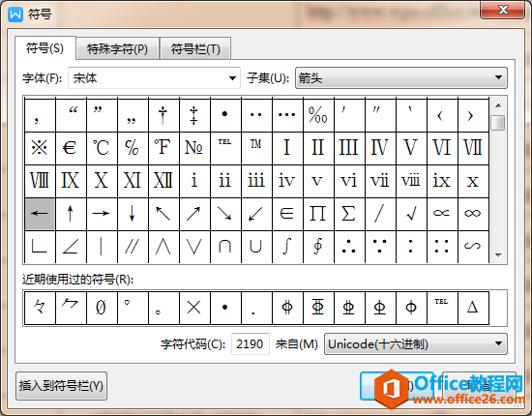The height and width of the screenshot is (416, 532).
Task: Select the left arrow symbol in grid
Action: 40,214
